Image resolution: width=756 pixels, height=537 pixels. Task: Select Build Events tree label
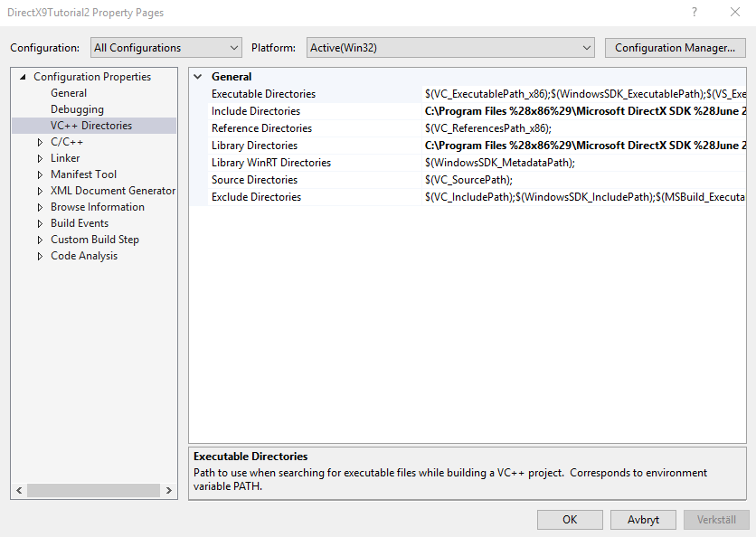(x=80, y=223)
